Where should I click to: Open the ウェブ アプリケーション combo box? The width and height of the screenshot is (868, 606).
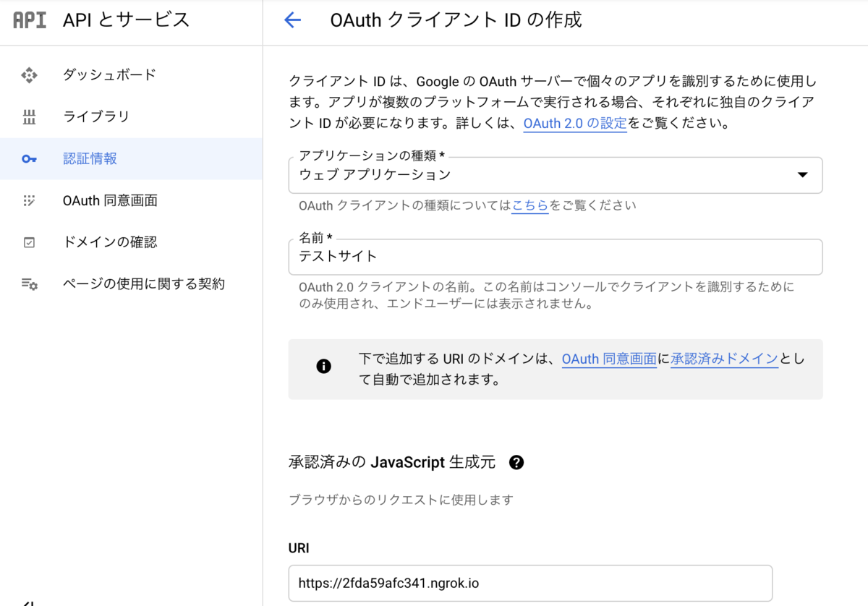(x=556, y=175)
